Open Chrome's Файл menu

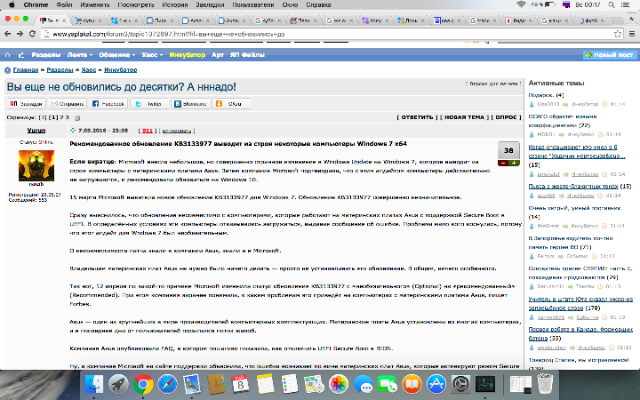[64, 5]
